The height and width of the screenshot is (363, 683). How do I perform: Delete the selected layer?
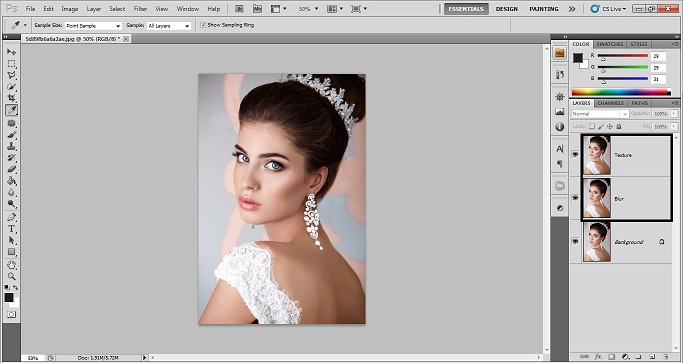[666, 356]
